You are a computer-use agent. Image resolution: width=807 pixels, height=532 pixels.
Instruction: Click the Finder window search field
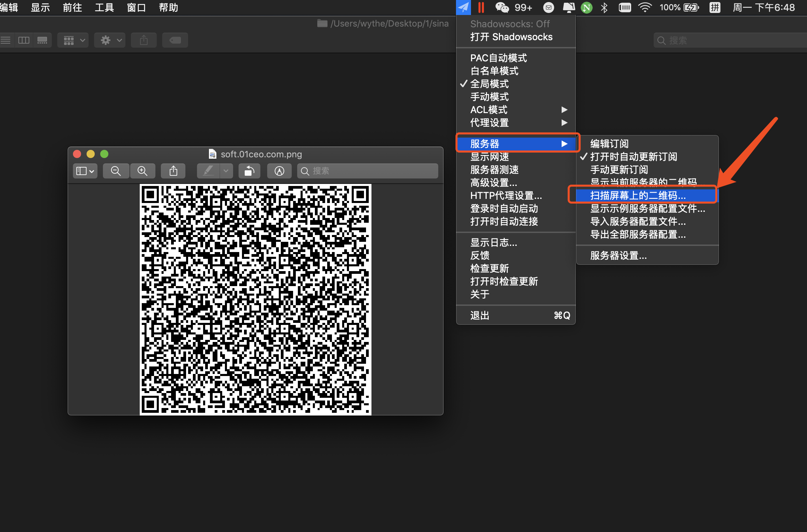point(730,41)
